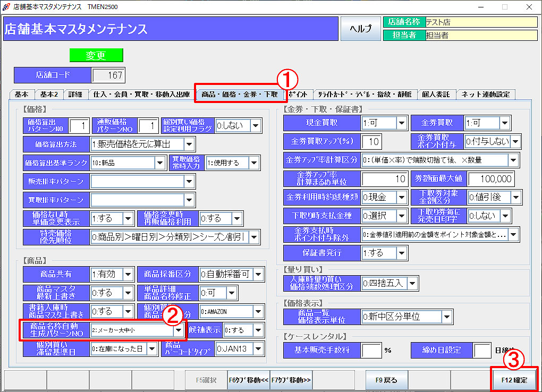This screenshot has width=542, height=392.
Task: Click the app icon in the title bar
Action: click(6, 7)
